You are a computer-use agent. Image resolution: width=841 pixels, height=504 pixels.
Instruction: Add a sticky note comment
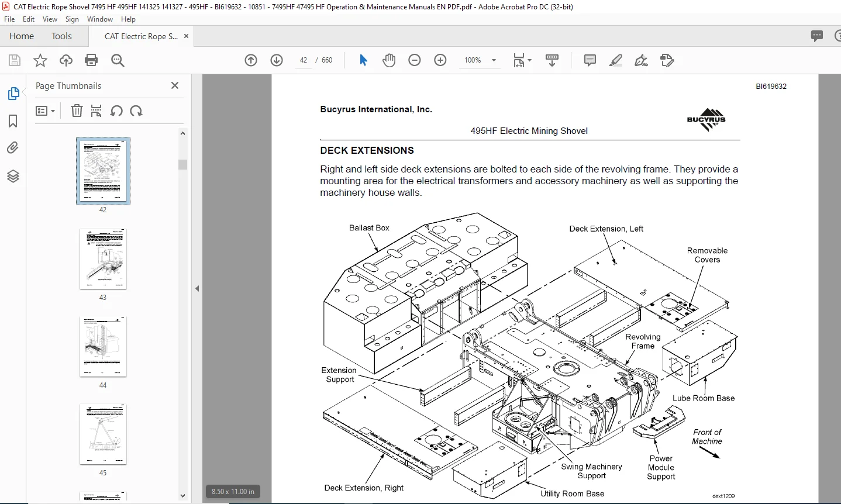[x=590, y=60]
